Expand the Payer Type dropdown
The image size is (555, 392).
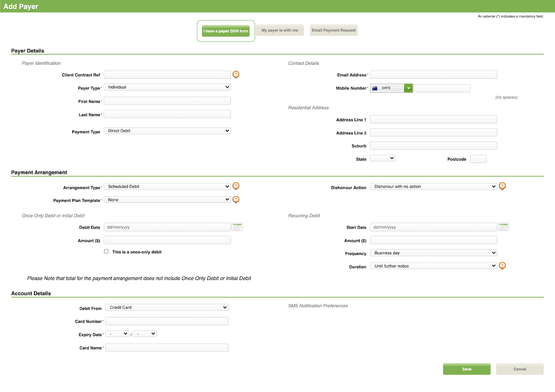click(167, 87)
